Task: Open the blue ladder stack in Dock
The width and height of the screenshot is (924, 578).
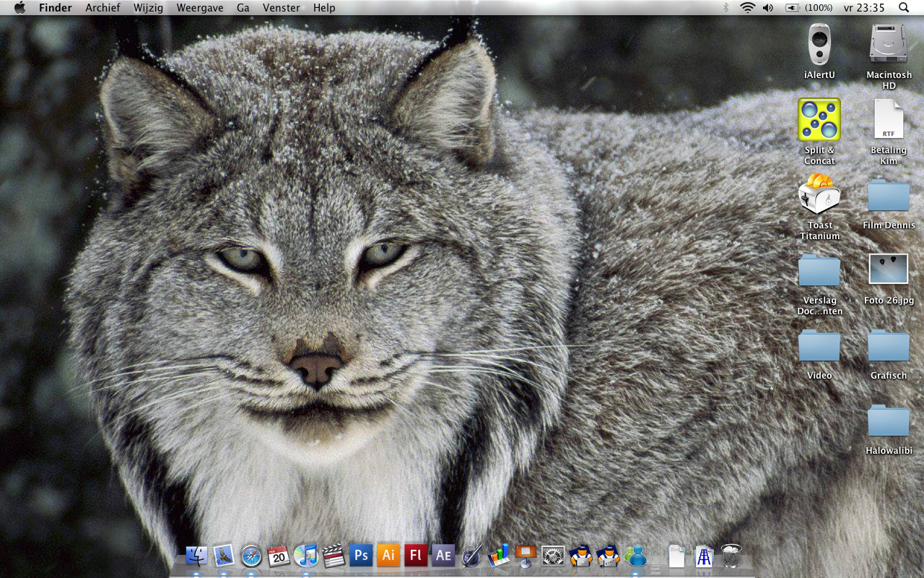Action: pos(704,556)
